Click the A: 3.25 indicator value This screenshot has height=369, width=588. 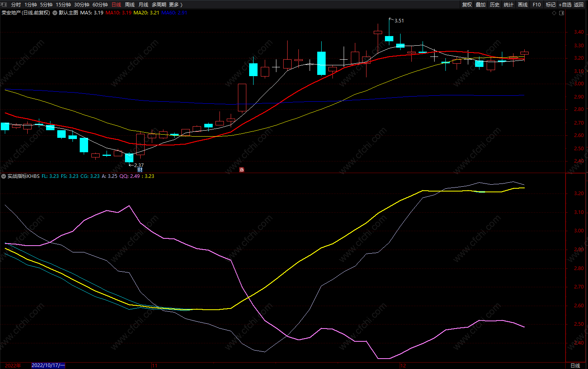pos(109,176)
